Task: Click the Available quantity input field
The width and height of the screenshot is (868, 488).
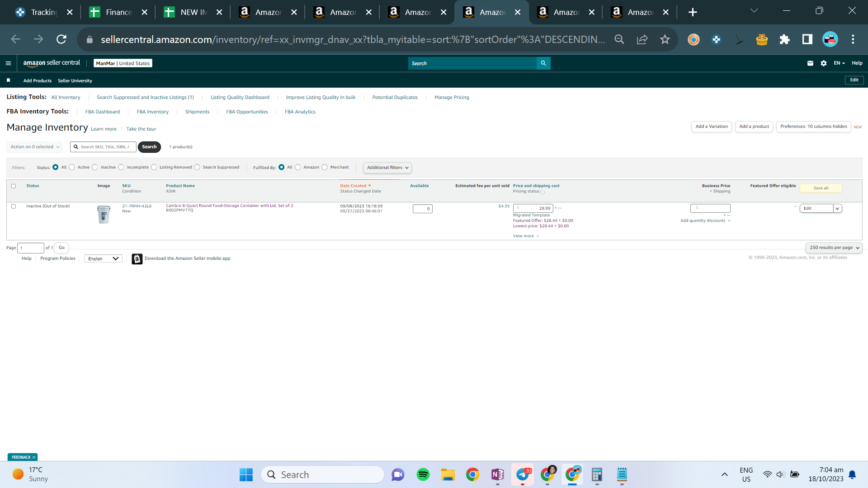Action: (x=422, y=209)
